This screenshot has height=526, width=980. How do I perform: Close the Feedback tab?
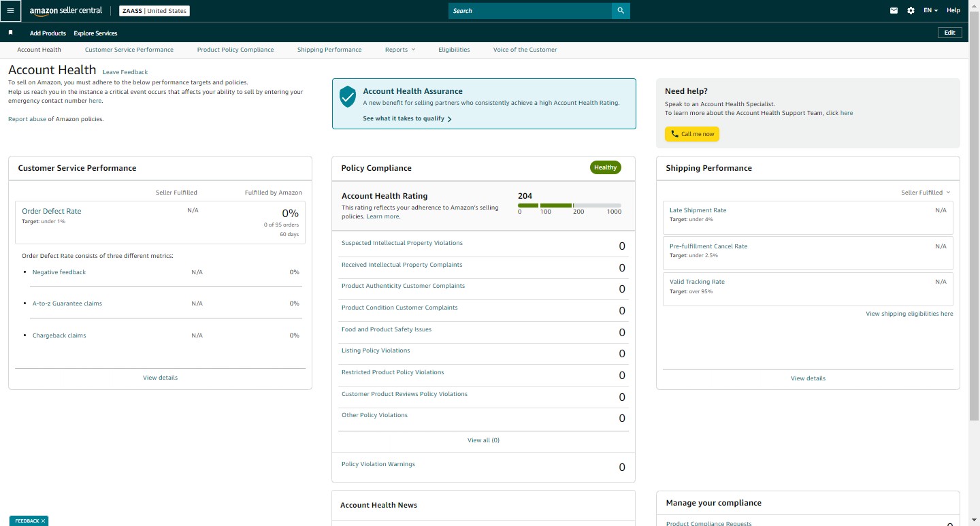tap(44, 521)
